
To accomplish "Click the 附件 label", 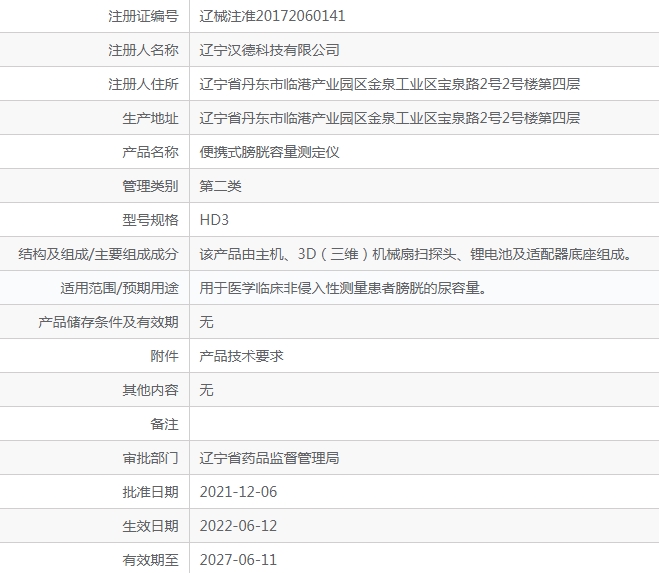I will [x=164, y=356].
